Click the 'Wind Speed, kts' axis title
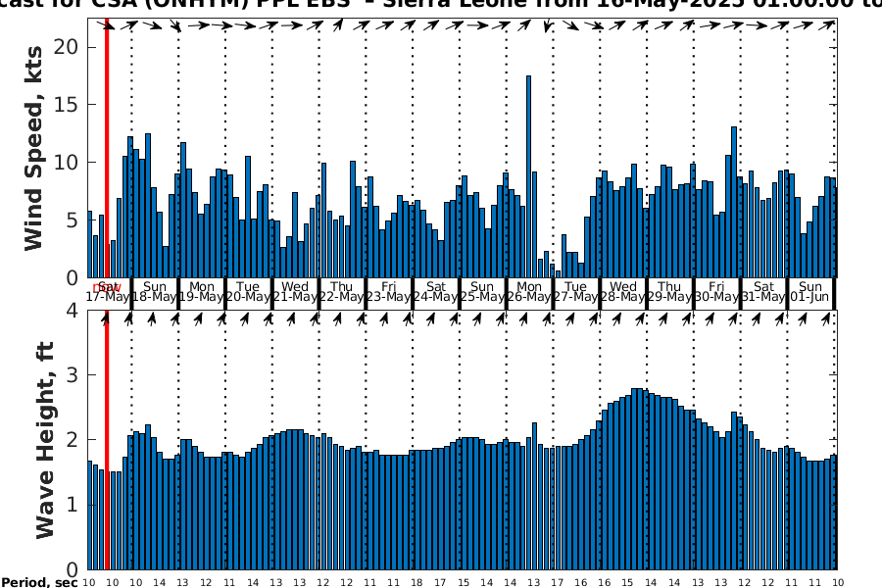 coord(33,148)
